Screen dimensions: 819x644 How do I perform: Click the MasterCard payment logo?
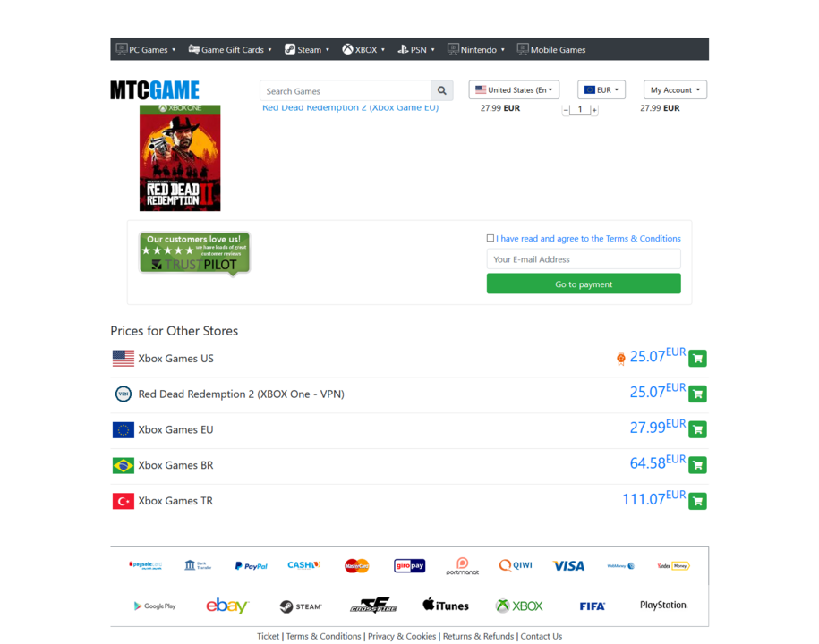click(x=357, y=565)
